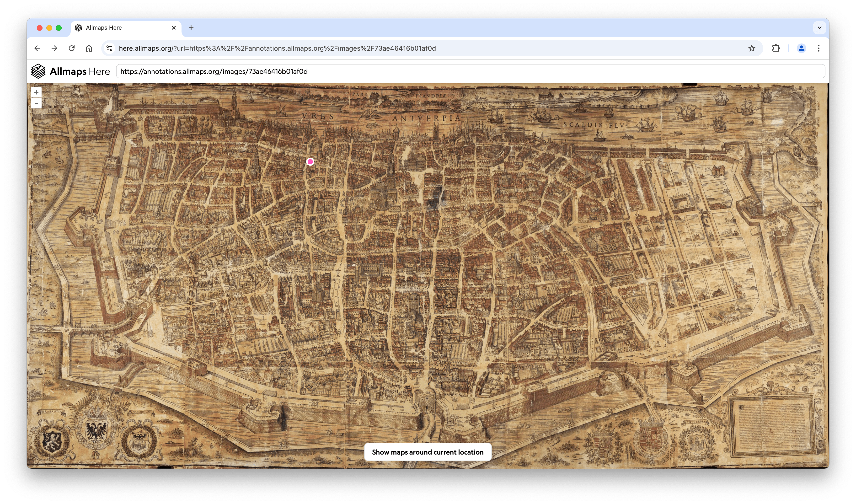View site information icon in address bar
Viewport: 856px width, 504px height.
coord(109,48)
